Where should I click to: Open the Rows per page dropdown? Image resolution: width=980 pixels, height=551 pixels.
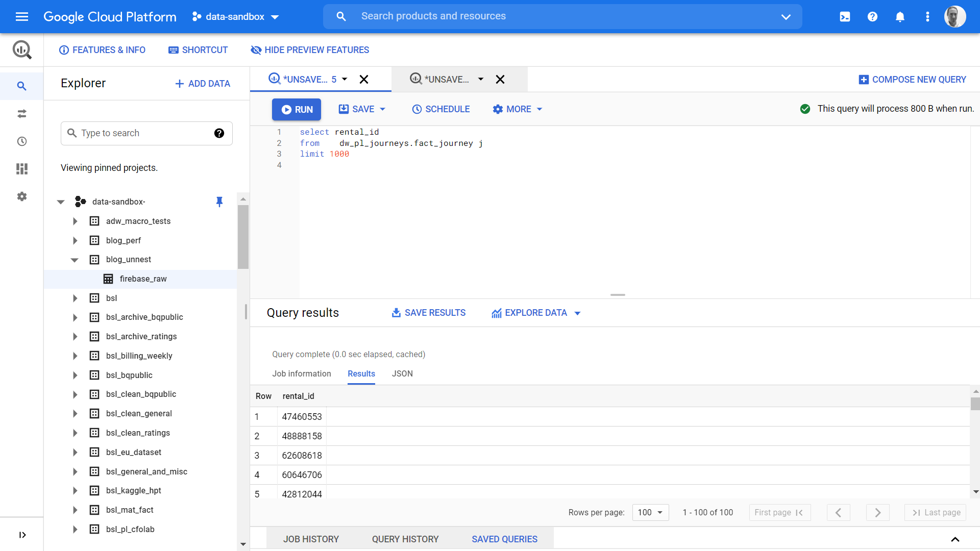[650, 512]
